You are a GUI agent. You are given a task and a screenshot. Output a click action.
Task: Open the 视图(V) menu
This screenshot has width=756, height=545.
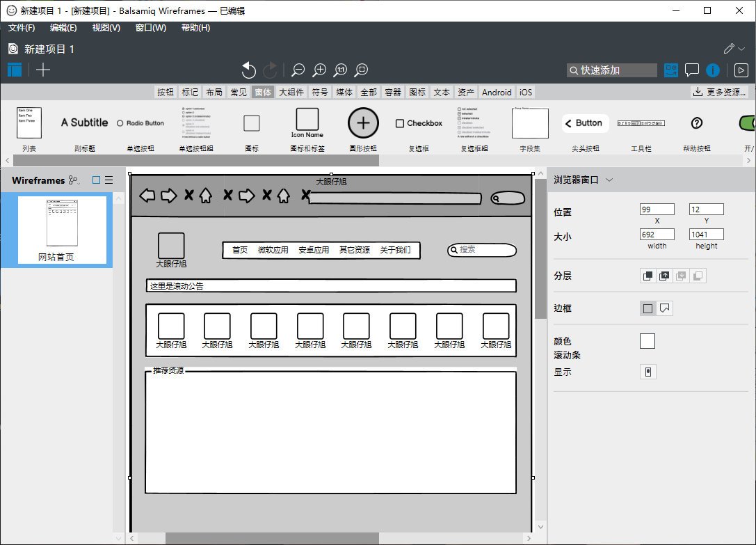coord(106,28)
